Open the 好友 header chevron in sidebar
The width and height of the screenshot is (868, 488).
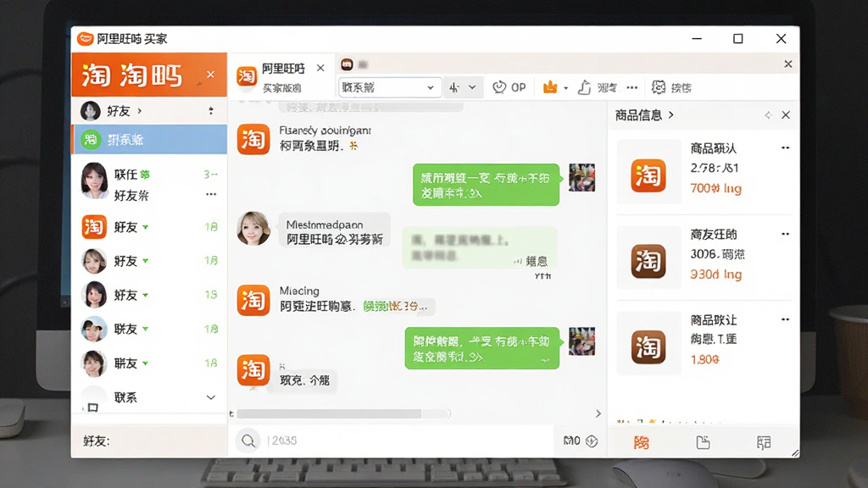pos(140,111)
